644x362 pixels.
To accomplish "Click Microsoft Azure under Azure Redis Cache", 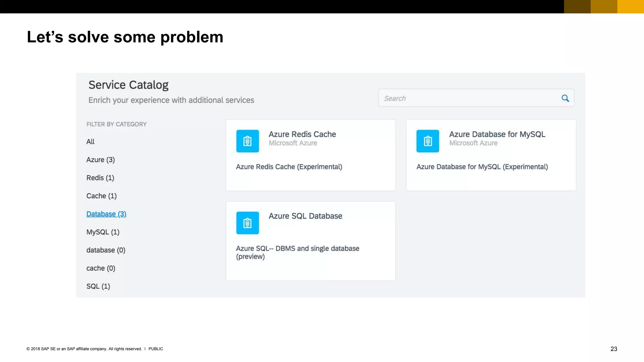I will 293,143.
